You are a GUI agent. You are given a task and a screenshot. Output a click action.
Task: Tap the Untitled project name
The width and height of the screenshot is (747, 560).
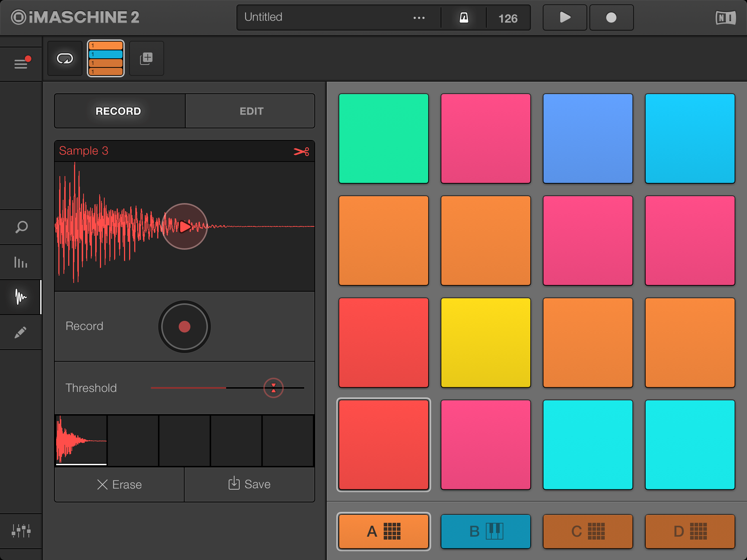point(263,17)
